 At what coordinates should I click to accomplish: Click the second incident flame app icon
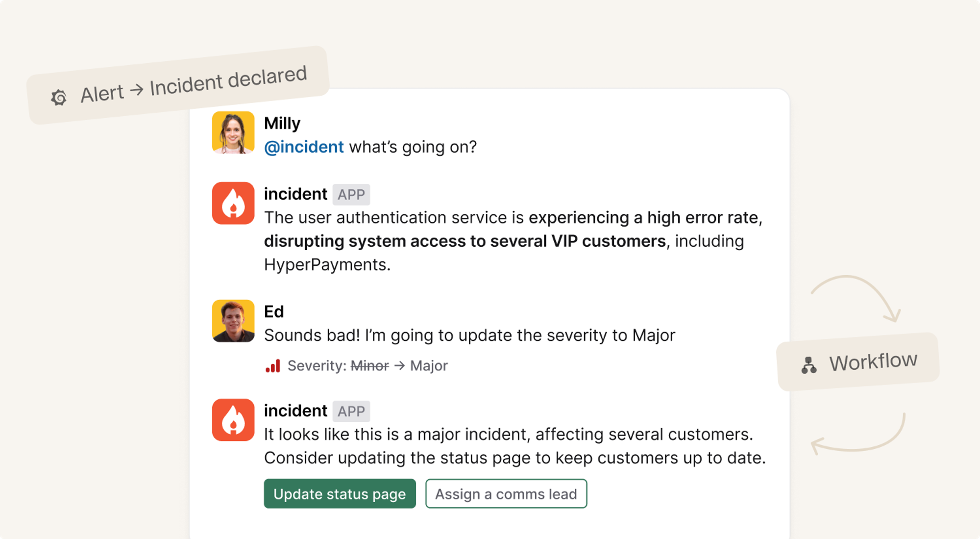click(233, 420)
